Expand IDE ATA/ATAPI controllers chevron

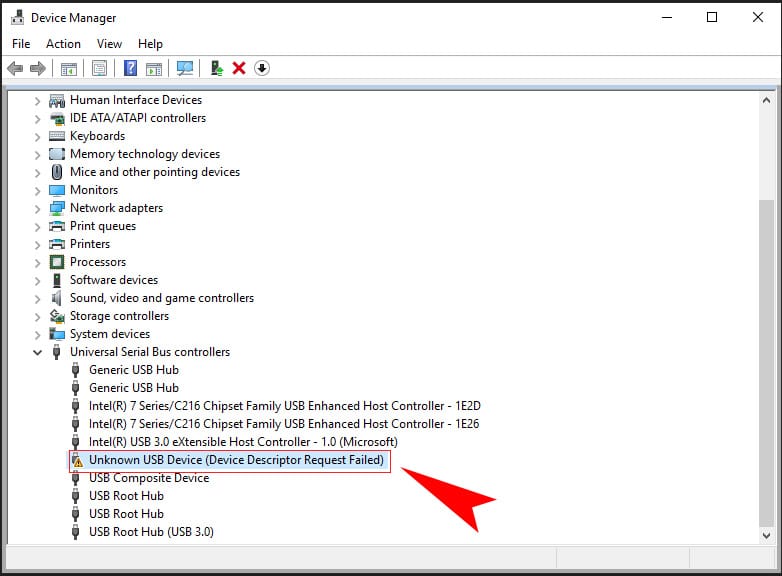[x=37, y=119]
